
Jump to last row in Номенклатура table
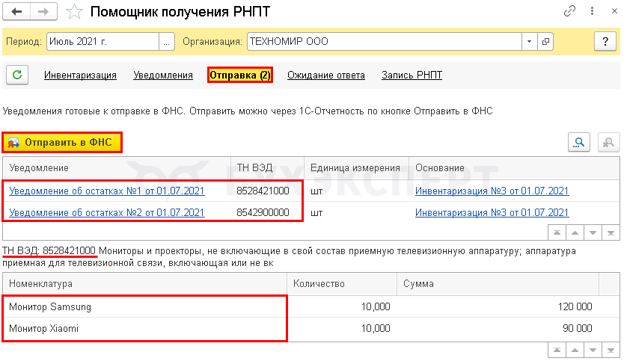(x=611, y=350)
